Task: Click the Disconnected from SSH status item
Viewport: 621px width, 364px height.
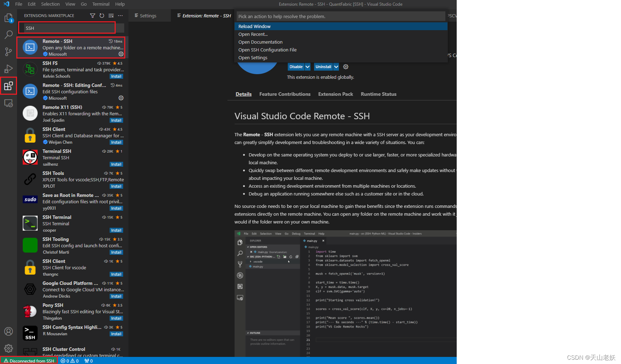Action: (x=29, y=361)
